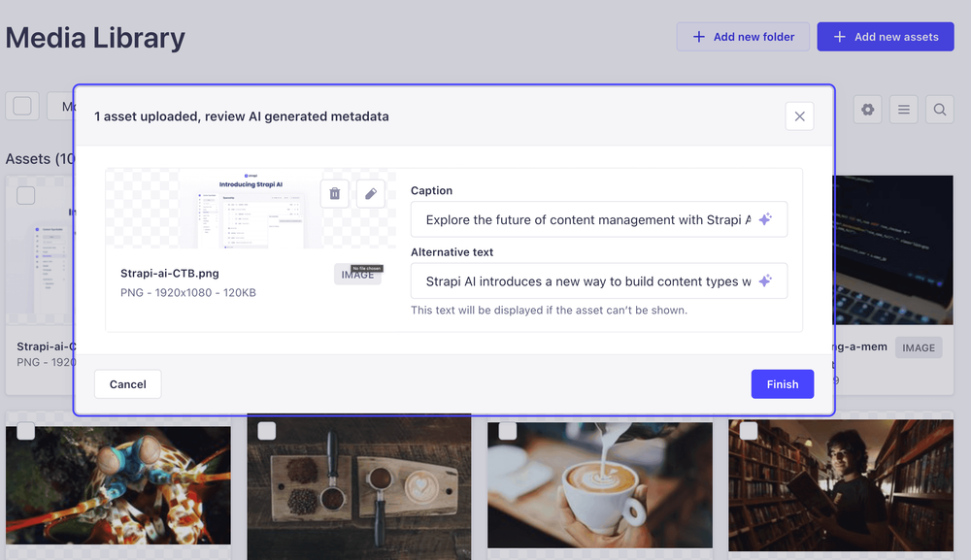Click the Strapi-ai-CTB.png file name
The height and width of the screenshot is (560, 971).
click(x=170, y=273)
